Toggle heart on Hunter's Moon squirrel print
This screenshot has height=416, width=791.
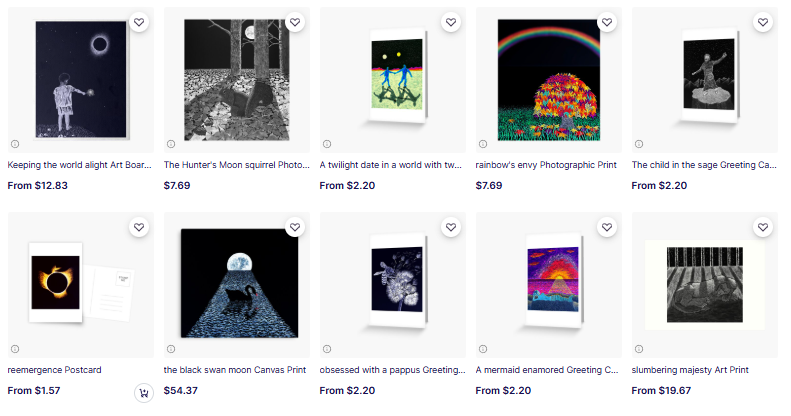click(x=295, y=22)
